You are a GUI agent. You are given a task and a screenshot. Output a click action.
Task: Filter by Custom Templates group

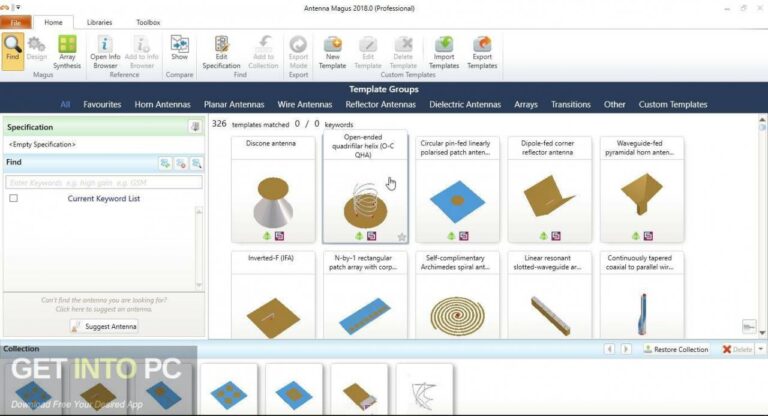coord(672,104)
